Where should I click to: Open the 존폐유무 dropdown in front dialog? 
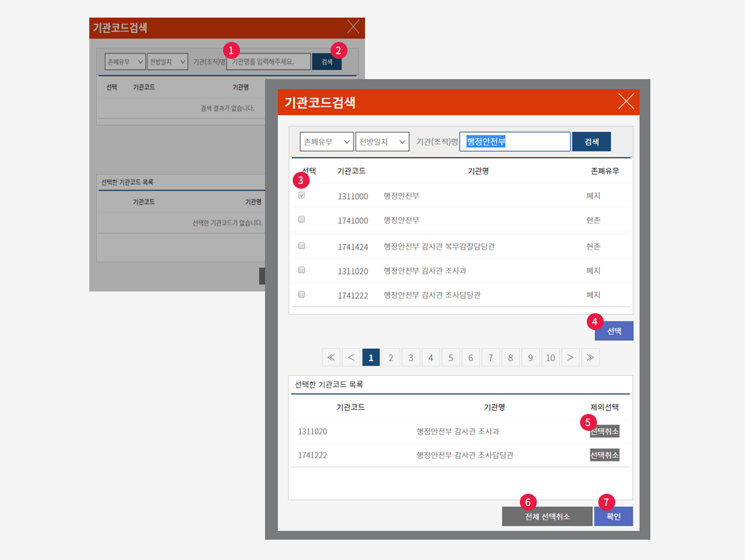tap(327, 141)
